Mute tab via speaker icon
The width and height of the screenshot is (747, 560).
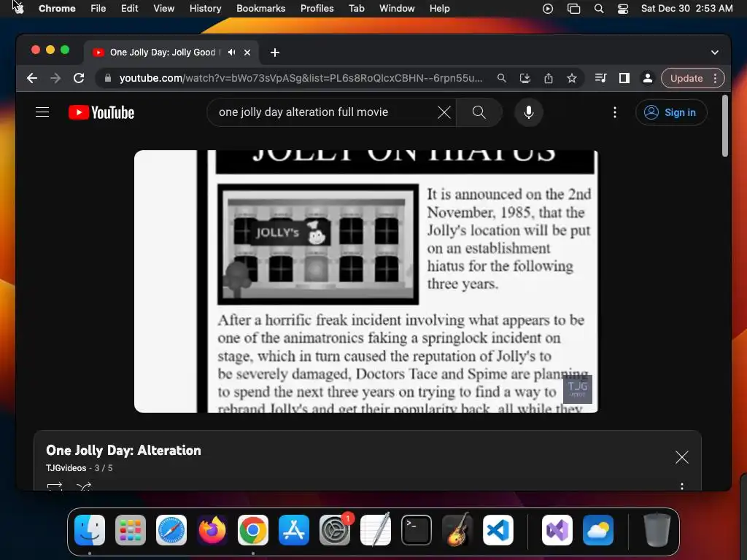[x=231, y=52]
